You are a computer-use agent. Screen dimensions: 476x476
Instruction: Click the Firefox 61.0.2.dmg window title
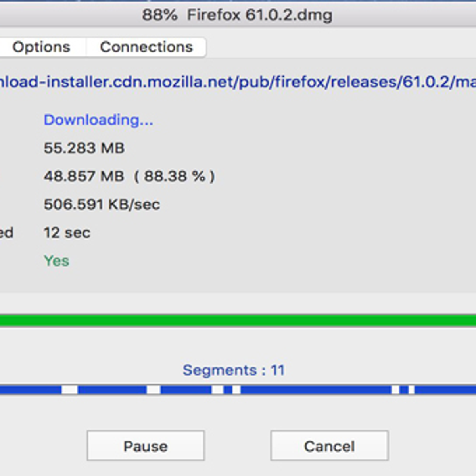(260, 15)
